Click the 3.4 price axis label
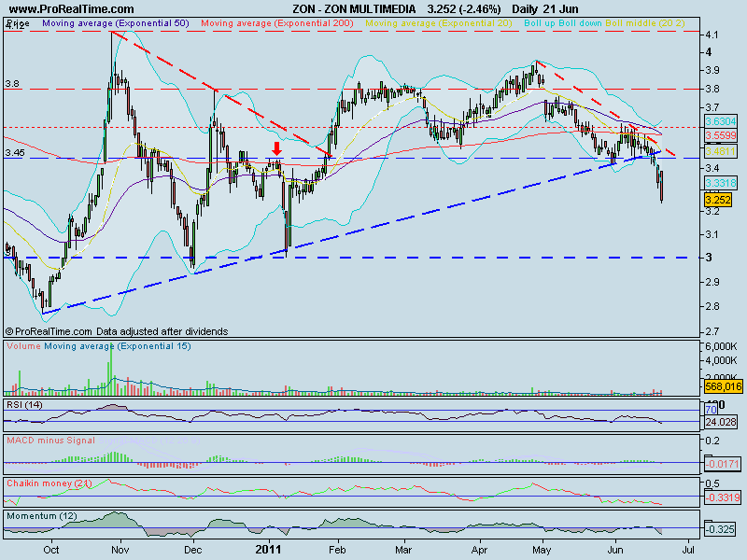The width and height of the screenshot is (747, 560). point(713,168)
